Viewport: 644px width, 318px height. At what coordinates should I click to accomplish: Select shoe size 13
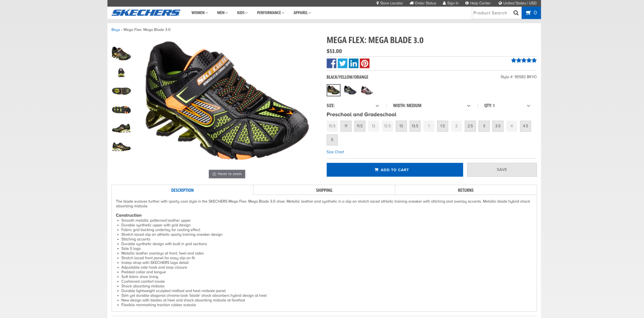pos(401,126)
